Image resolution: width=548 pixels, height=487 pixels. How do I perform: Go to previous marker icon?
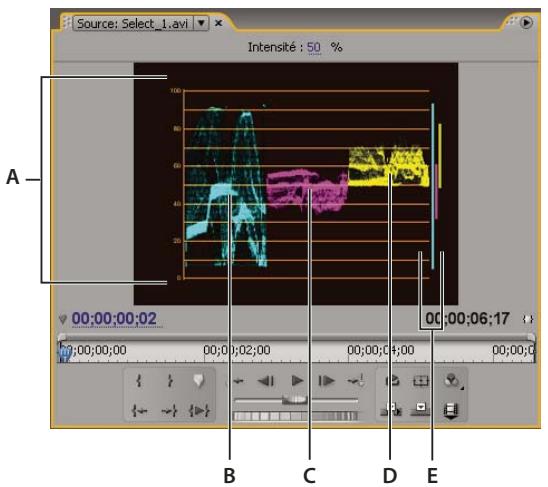pyautogui.click(x=238, y=381)
